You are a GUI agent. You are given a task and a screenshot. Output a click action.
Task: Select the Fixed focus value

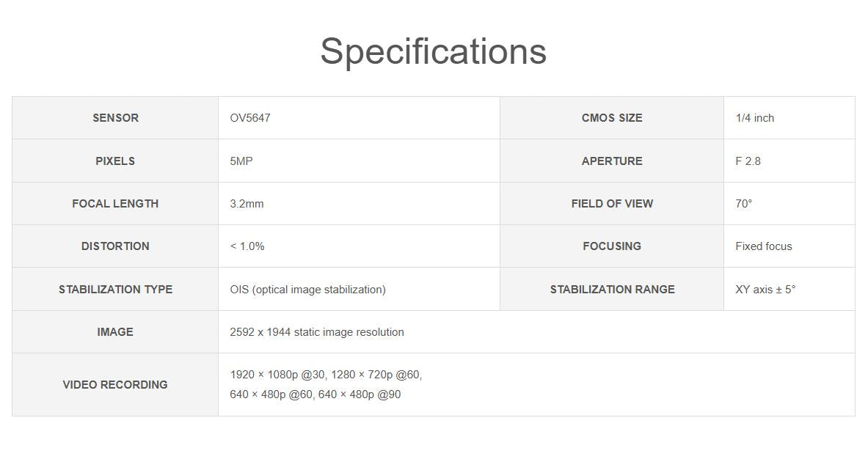(763, 246)
